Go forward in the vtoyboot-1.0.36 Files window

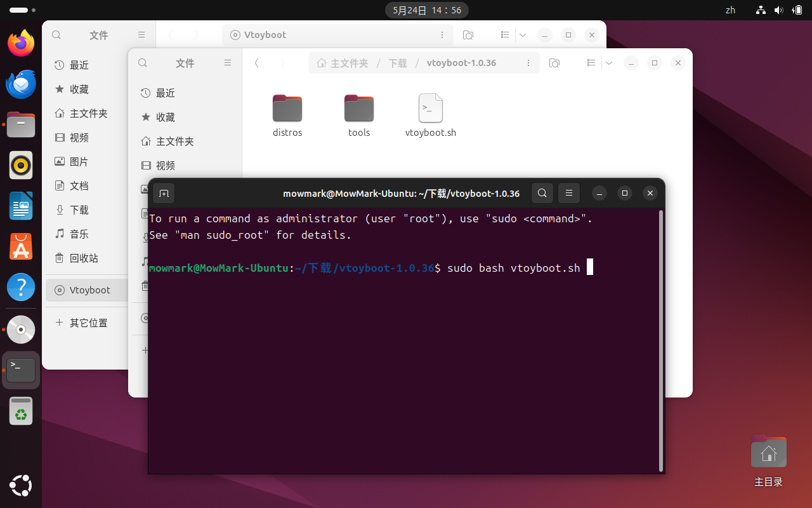[x=282, y=63]
